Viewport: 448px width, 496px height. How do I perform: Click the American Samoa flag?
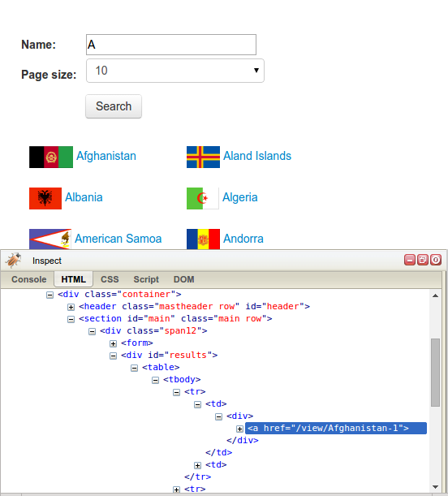click(x=50, y=239)
